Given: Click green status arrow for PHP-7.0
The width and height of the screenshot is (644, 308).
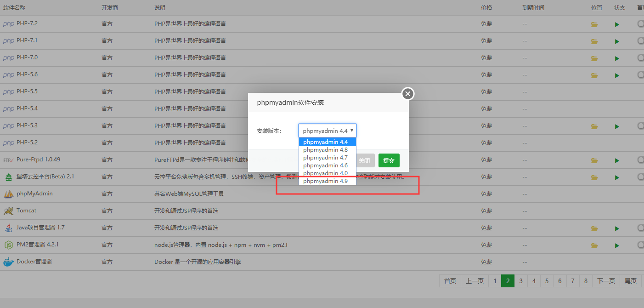Looking at the screenshot, I should coord(617,58).
